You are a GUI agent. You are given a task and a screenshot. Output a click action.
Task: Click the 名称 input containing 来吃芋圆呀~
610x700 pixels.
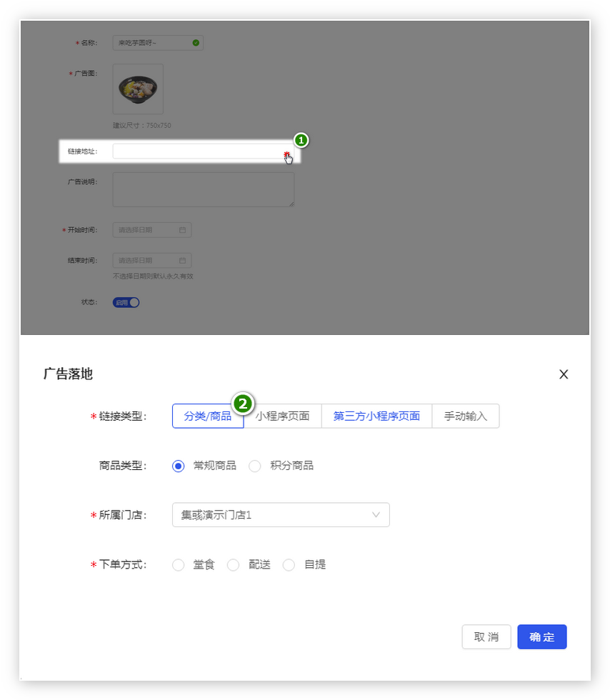(158, 43)
